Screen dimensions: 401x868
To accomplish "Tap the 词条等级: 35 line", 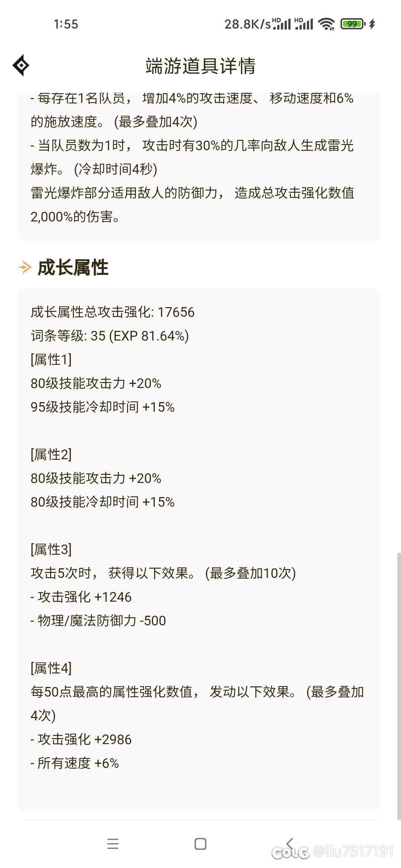I will point(110,336).
